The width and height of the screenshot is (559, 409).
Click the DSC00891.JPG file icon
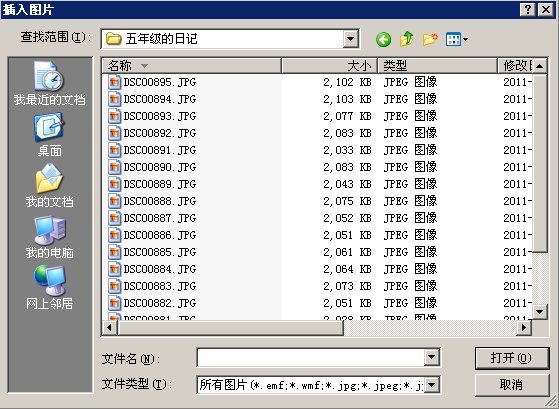tap(114, 150)
